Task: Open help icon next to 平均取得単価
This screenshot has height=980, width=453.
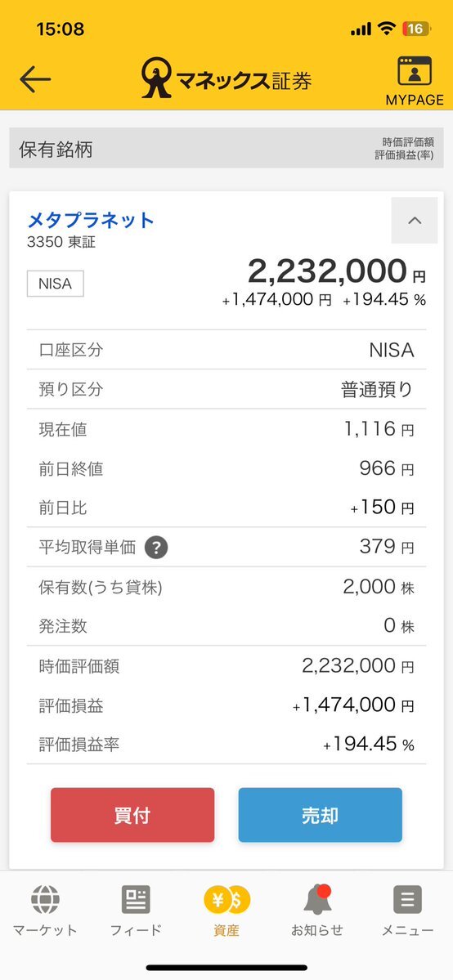Action: click(156, 548)
